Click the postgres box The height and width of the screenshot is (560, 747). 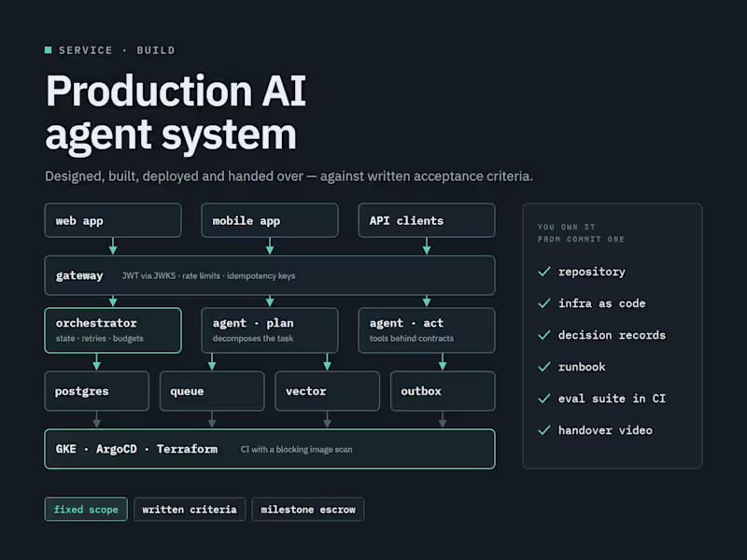click(x=97, y=391)
